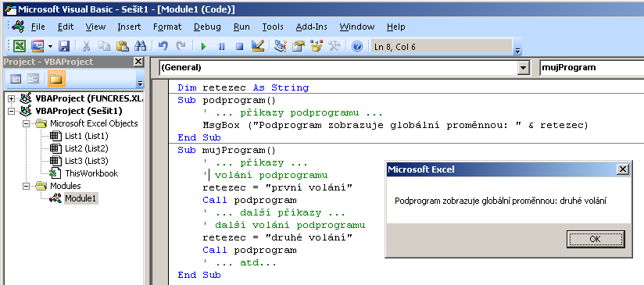Click the 'Sub podprogram()' code line
The width and height of the screenshot is (644, 285).
click(x=227, y=101)
